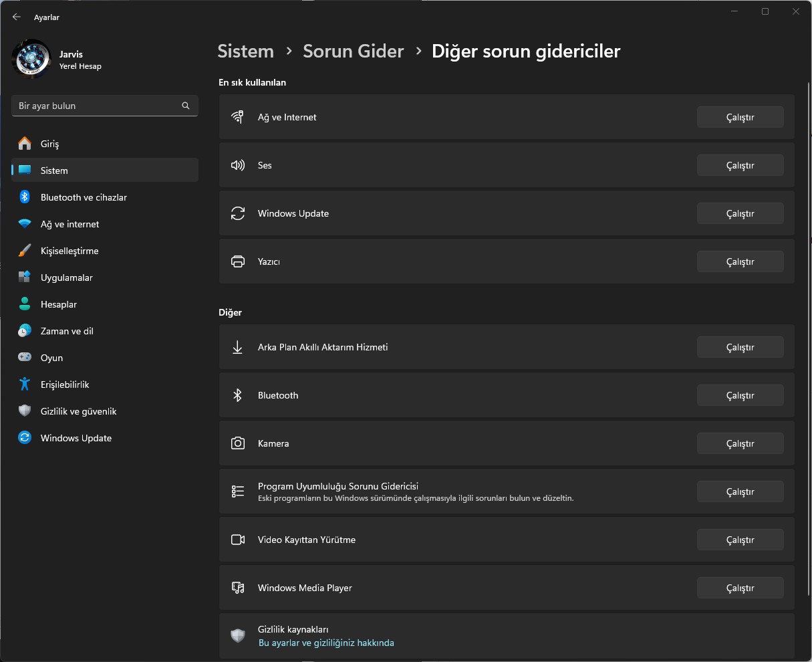Click the Erişilebilirlik accessibility figure icon
This screenshot has height=662, width=812.
pos(25,384)
